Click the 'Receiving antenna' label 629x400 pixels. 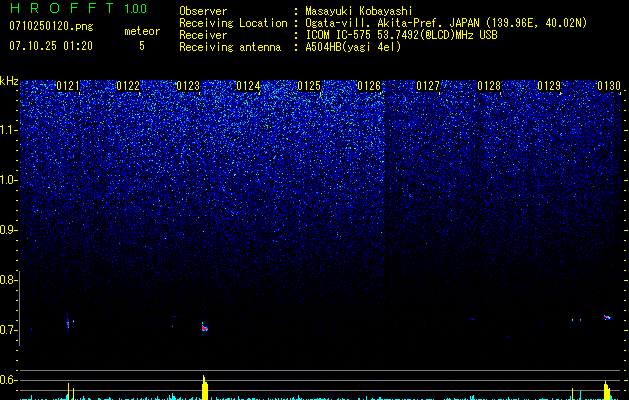pos(230,47)
